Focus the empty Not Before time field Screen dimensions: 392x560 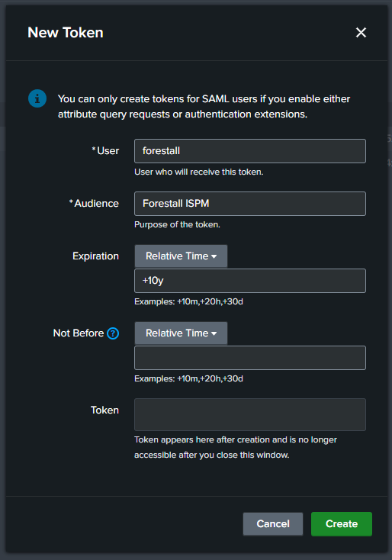click(x=250, y=358)
